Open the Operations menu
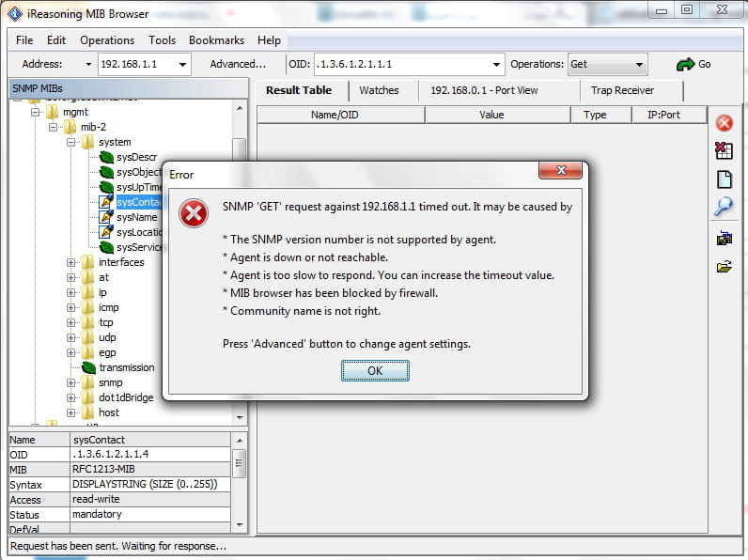This screenshot has height=560, width=748. click(107, 40)
